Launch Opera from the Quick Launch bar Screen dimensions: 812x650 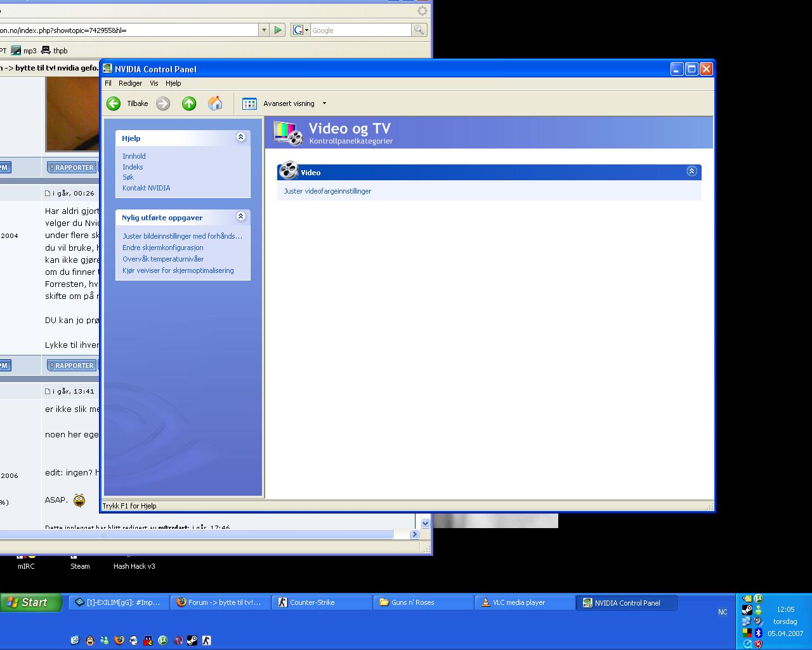tap(177, 640)
